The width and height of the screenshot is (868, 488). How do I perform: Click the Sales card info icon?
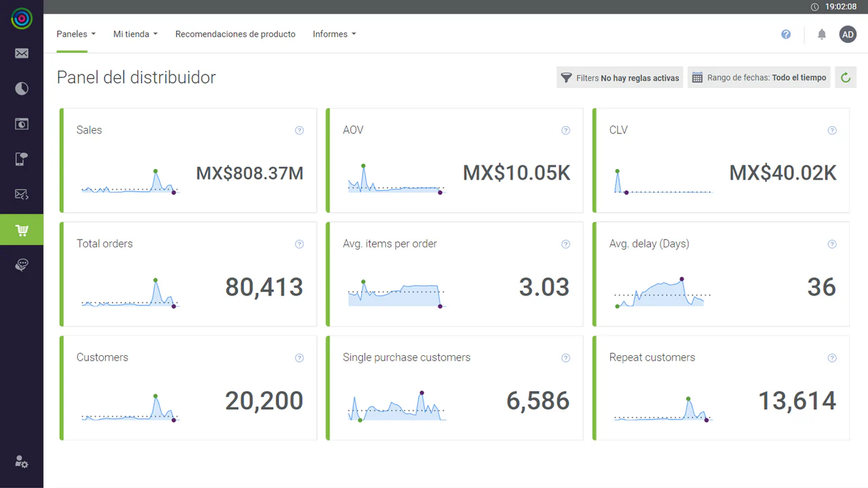pyautogui.click(x=299, y=131)
